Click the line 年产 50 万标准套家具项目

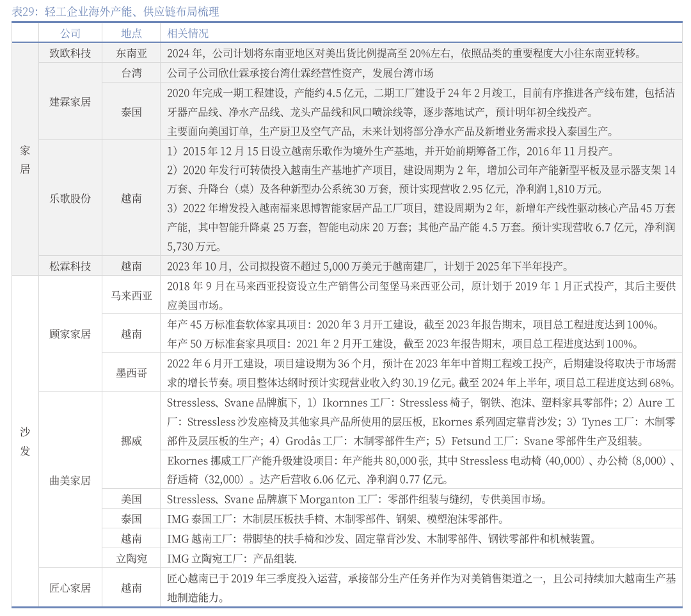[x=403, y=344]
